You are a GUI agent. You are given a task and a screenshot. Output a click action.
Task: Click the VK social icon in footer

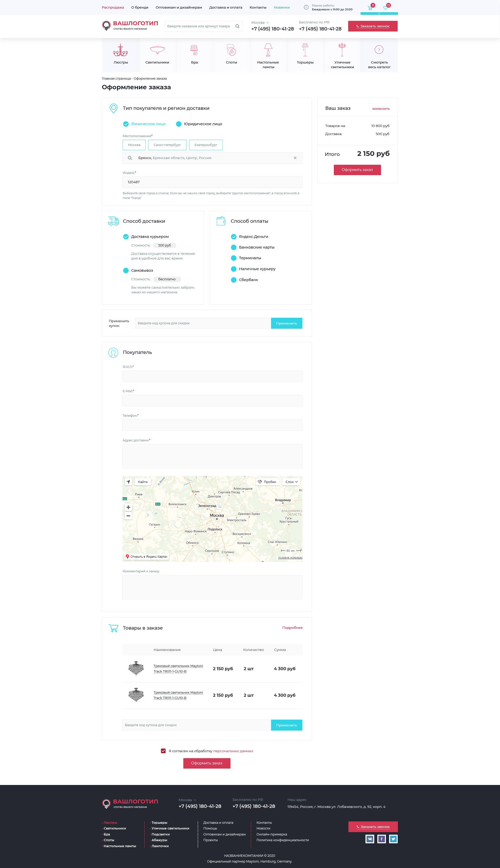(370, 839)
